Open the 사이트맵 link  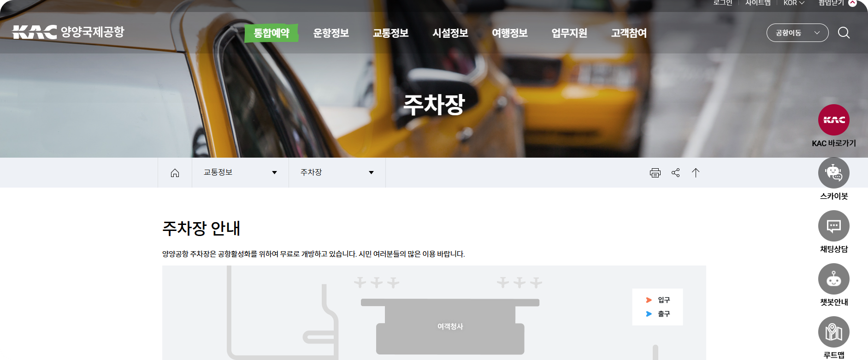[758, 3]
